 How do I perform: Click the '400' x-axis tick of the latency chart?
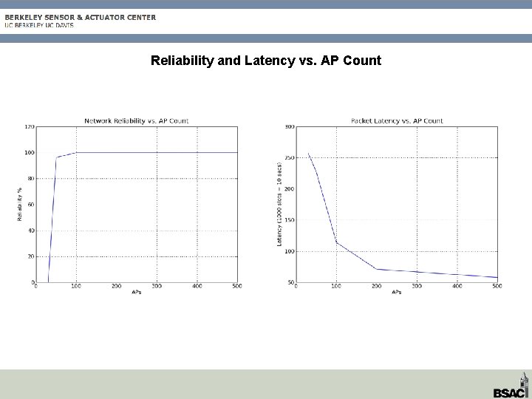pos(457,286)
